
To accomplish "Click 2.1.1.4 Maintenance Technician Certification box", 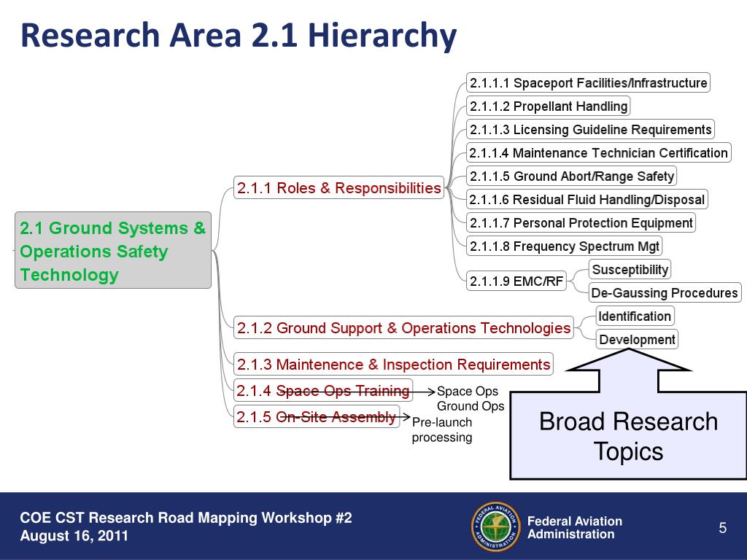I will pos(598,152).
